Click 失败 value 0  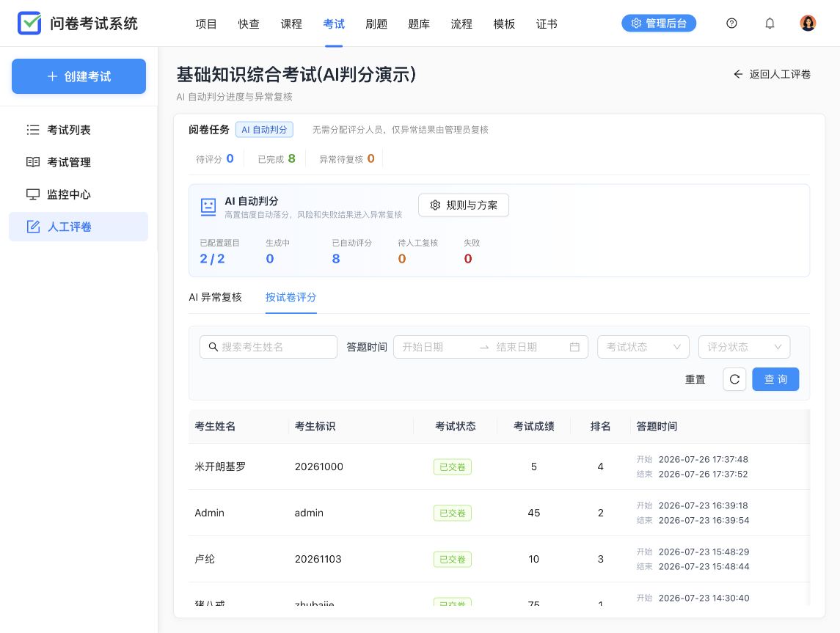(467, 259)
